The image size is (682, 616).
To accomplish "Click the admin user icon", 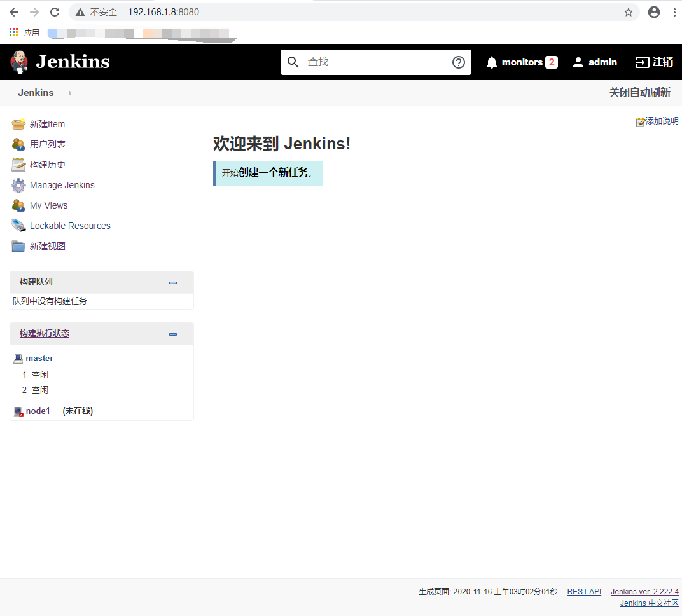I will 578,62.
